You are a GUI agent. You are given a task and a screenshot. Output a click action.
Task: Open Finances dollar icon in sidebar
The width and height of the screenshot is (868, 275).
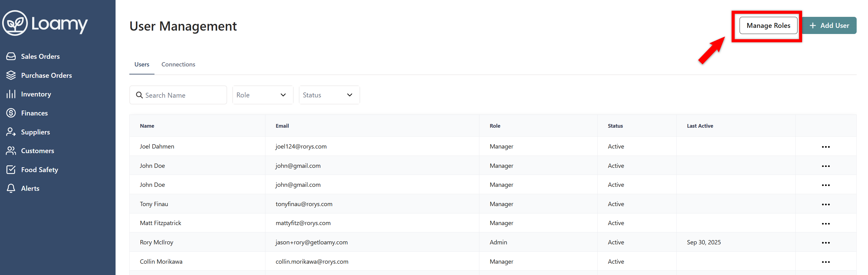(11, 113)
